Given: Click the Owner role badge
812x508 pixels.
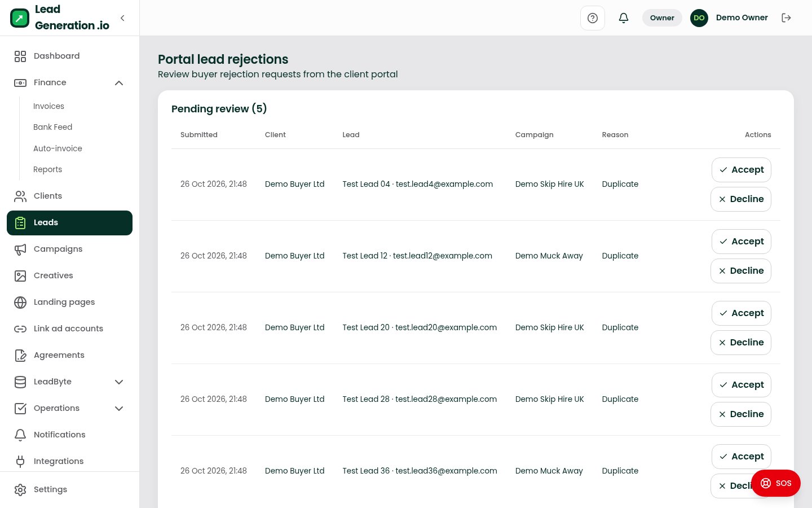Looking at the screenshot, I should [662, 18].
